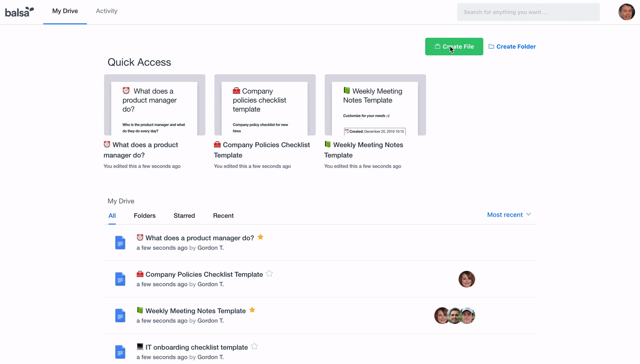640x364 pixels.
Task: Click last collaborator avatar on Weekly Meeting Notes row
Action: (x=467, y=316)
